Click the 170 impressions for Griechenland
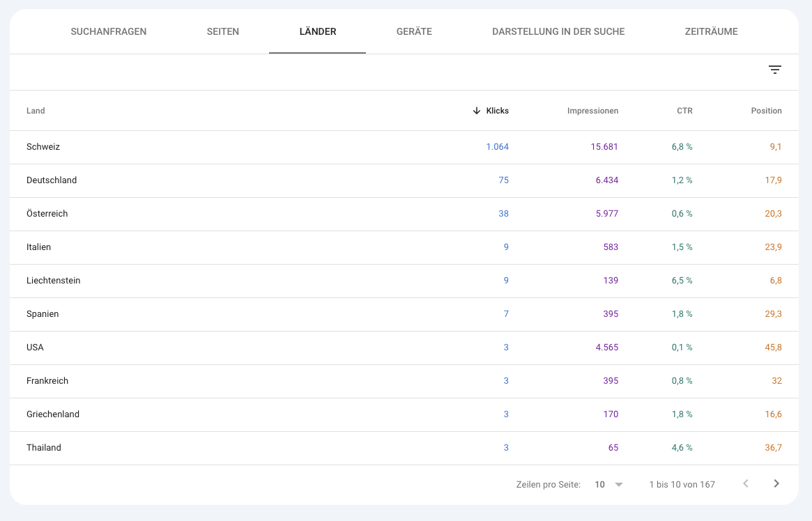This screenshot has height=521, width=812. tap(611, 414)
